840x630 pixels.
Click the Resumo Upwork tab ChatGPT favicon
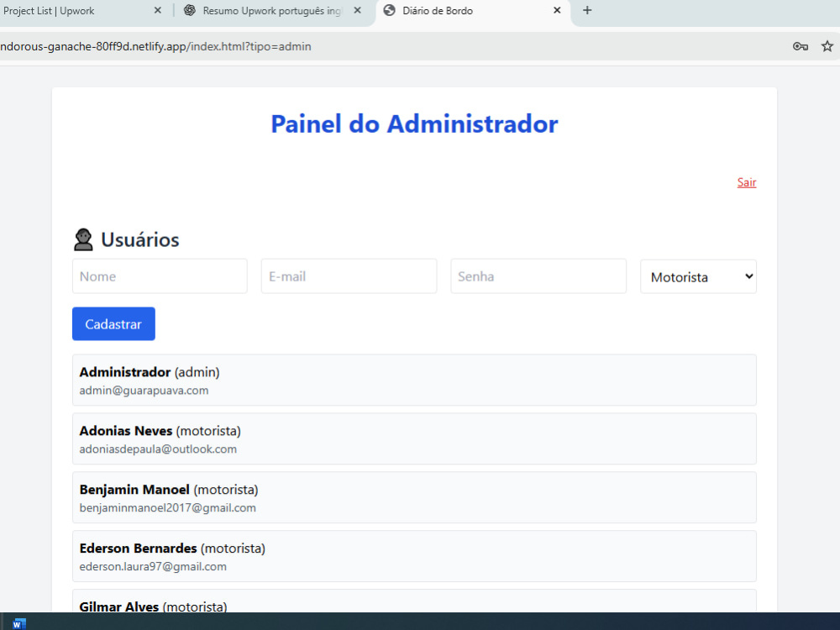coord(190,10)
